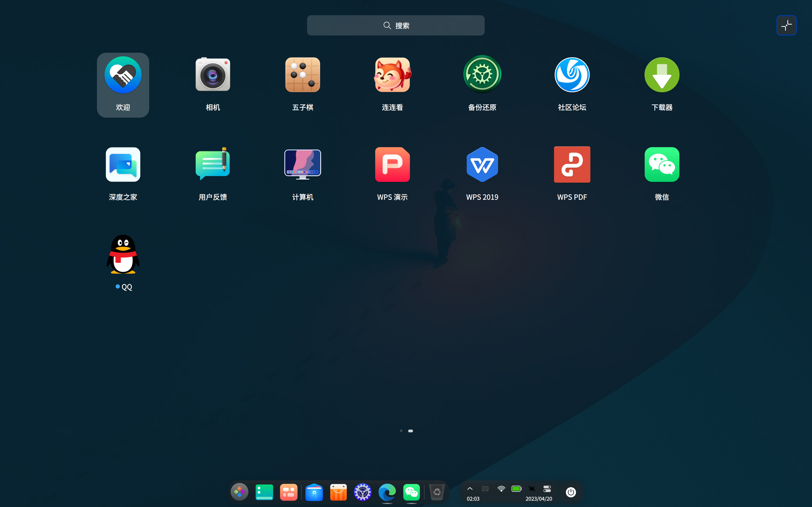Launch the 五子棋 Gomoku game
The height and width of the screenshot is (507, 812).
[302, 75]
